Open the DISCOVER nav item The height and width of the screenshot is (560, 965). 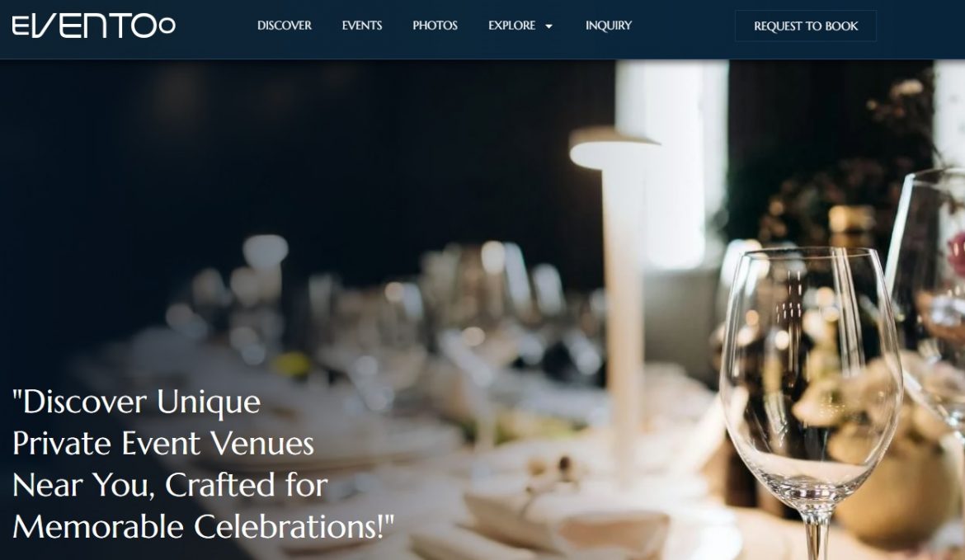tap(285, 26)
